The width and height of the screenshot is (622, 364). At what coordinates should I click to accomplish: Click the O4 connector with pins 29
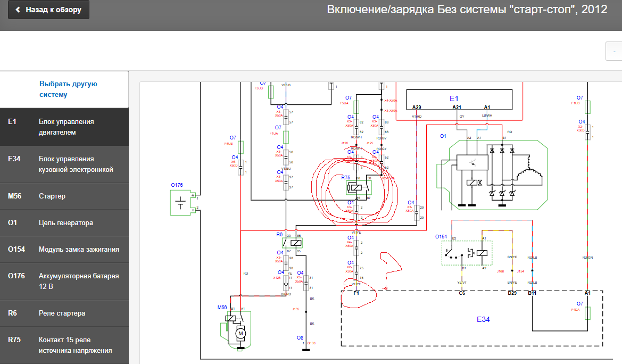[x=417, y=212]
